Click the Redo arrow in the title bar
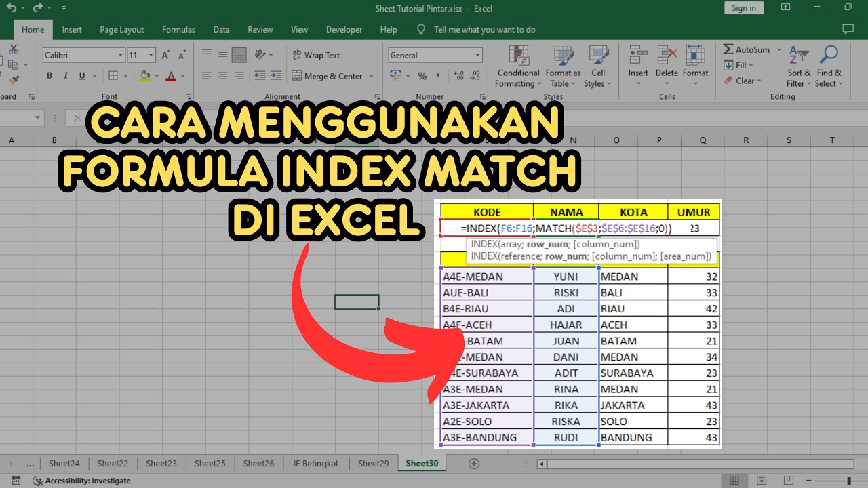Screen dimensions: 868x488 point(37,8)
